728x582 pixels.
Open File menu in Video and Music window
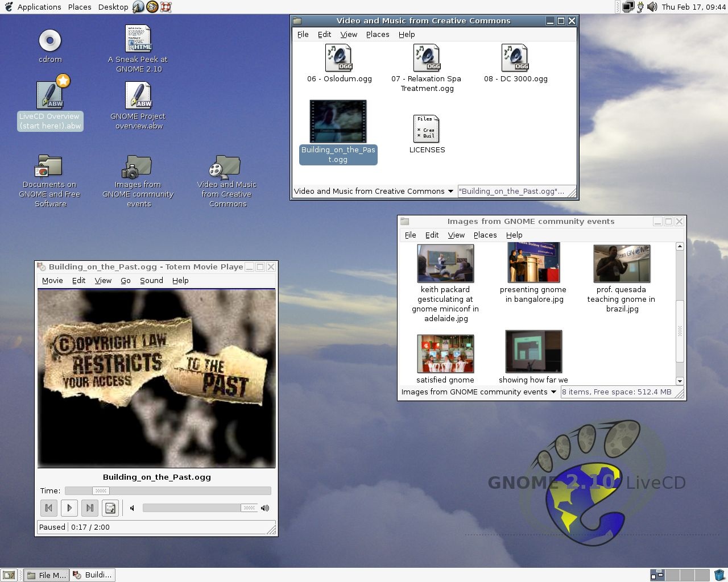click(x=303, y=35)
